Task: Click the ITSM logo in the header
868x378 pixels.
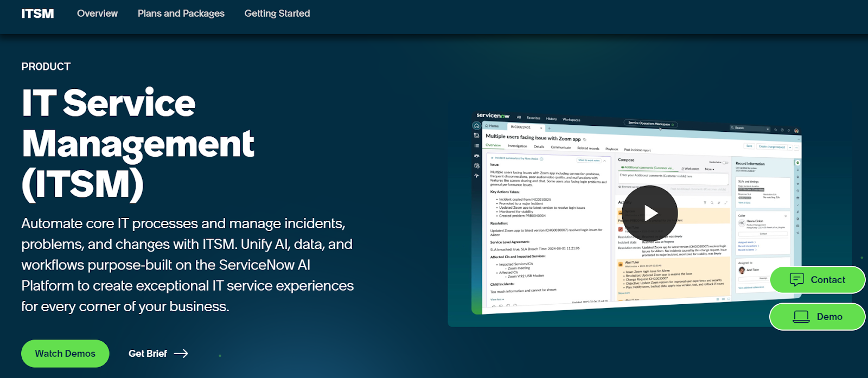Action: pyautogui.click(x=37, y=14)
